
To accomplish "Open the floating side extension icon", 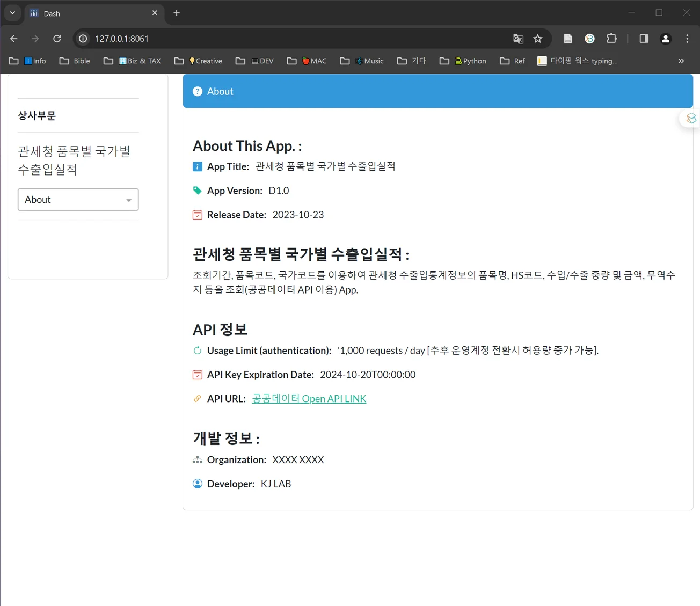I will click(x=691, y=118).
